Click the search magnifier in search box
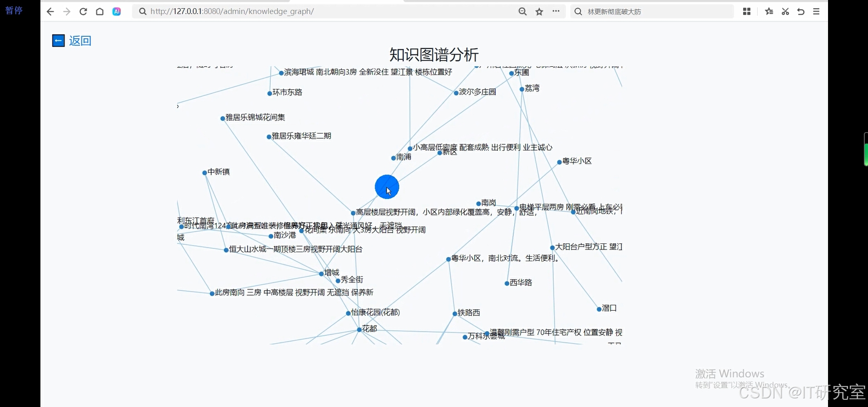The image size is (868, 407). pos(578,12)
